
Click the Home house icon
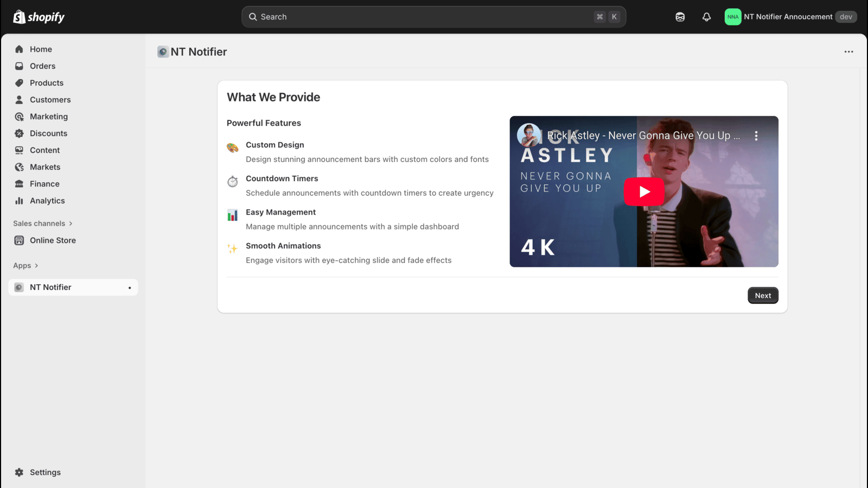(19, 49)
